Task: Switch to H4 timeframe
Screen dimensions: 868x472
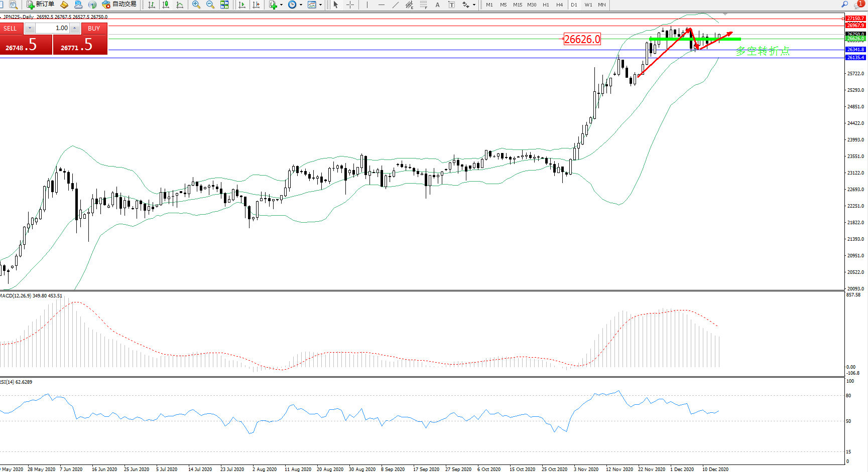Action: tap(559, 5)
